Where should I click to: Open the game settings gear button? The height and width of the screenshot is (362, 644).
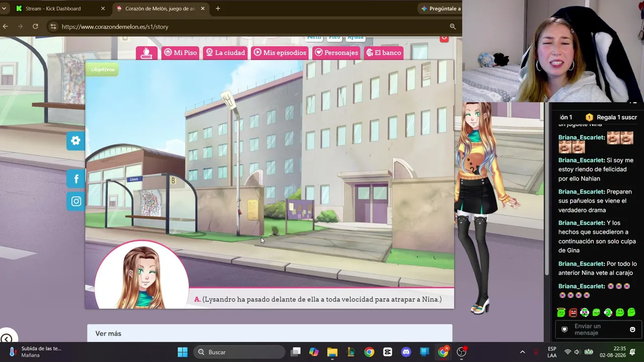75,141
